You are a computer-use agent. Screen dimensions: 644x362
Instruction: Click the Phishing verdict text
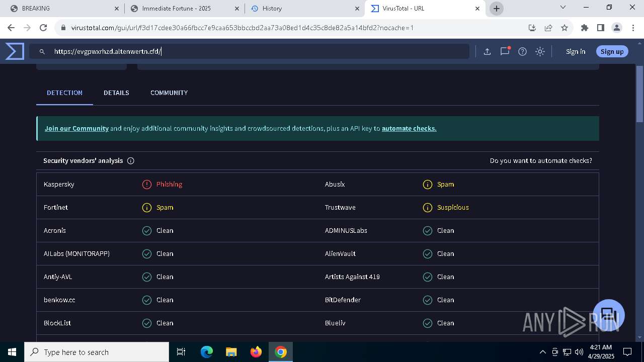pos(169,185)
